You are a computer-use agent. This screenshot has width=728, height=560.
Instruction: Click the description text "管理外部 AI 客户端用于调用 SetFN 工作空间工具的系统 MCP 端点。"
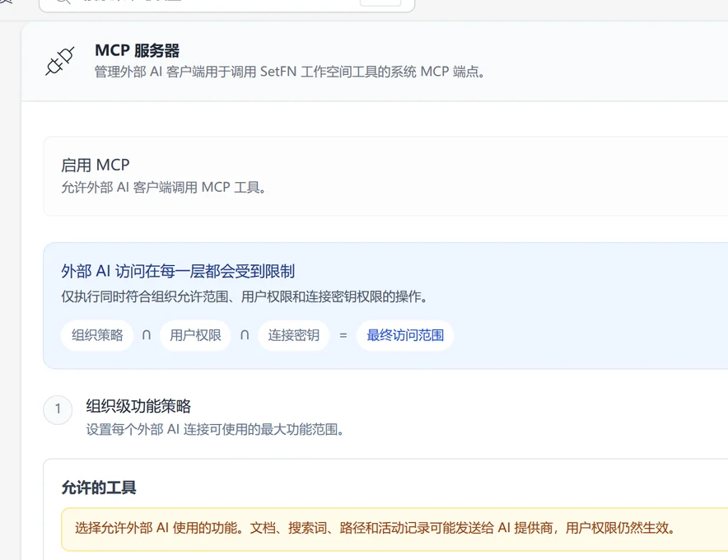pos(290,72)
